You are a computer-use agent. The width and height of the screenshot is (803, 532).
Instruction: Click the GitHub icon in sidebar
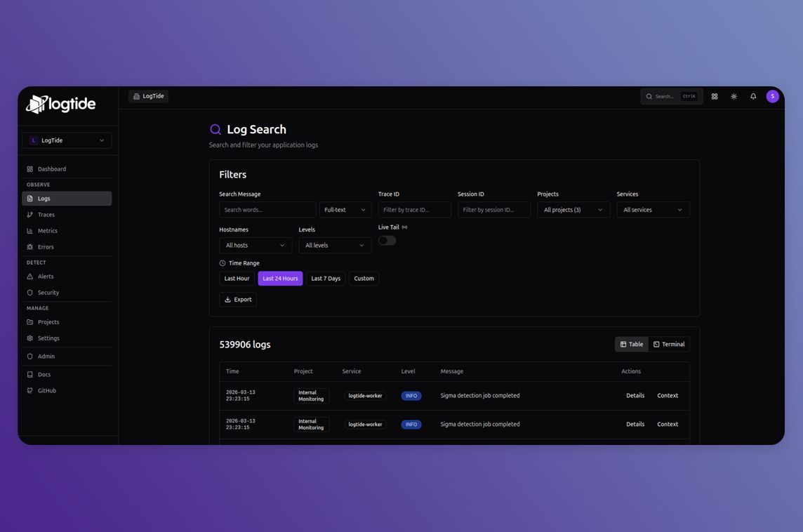tap(29, 391)
